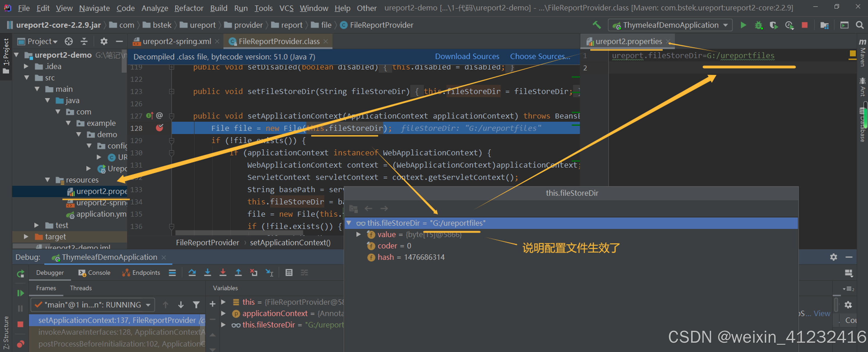This screenshot has width=868, height=352.
Task: Start debugging with the bug icon
Action: tap(758, 25)
